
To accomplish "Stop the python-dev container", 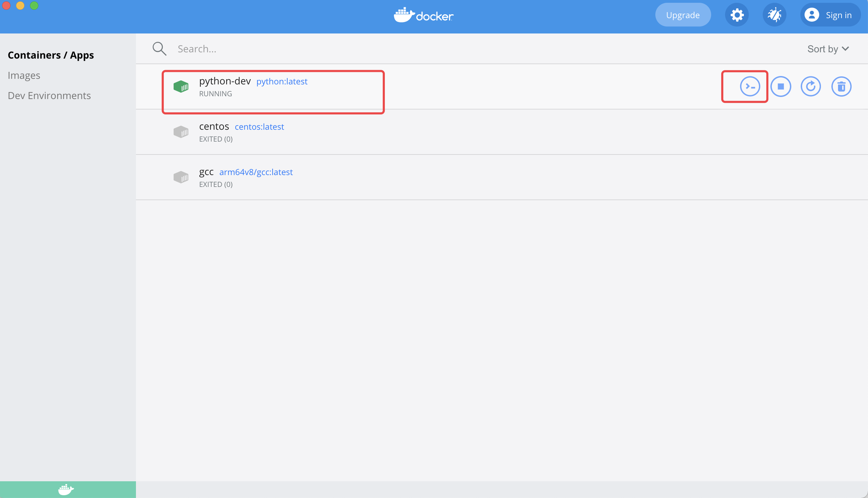I will click(x=781, y=86).
